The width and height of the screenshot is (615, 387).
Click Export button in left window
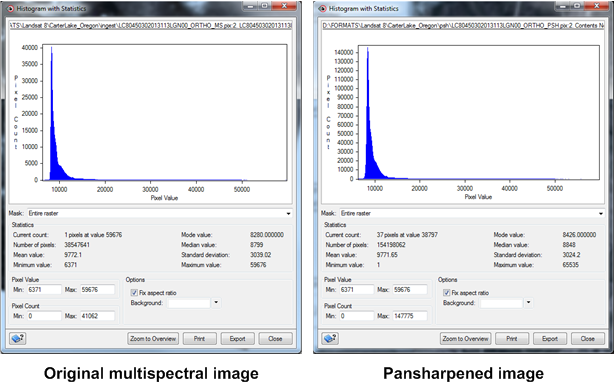point(237,339)
